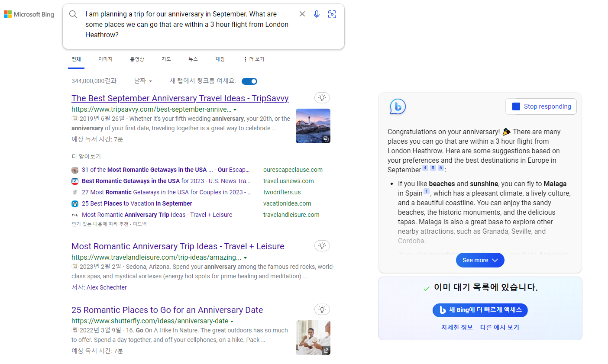Click the magnifier search icon in search box
The height and width of the screenshot is (364, 608).
(73, 14)
